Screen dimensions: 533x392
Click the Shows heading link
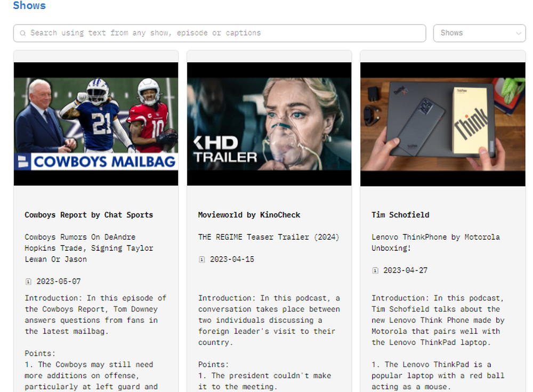29,5
